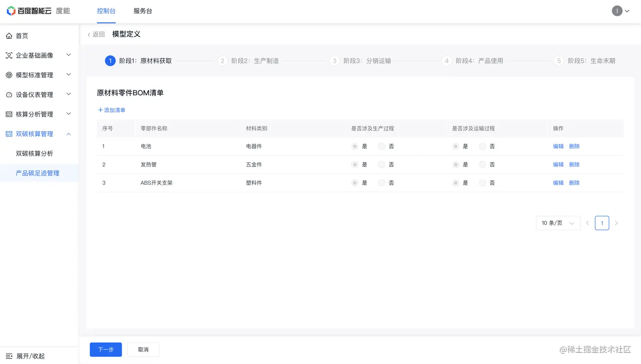Select 否 for ABS开关支架 production process
Viewport: 641px width, 364px height.
click(382, 183)
